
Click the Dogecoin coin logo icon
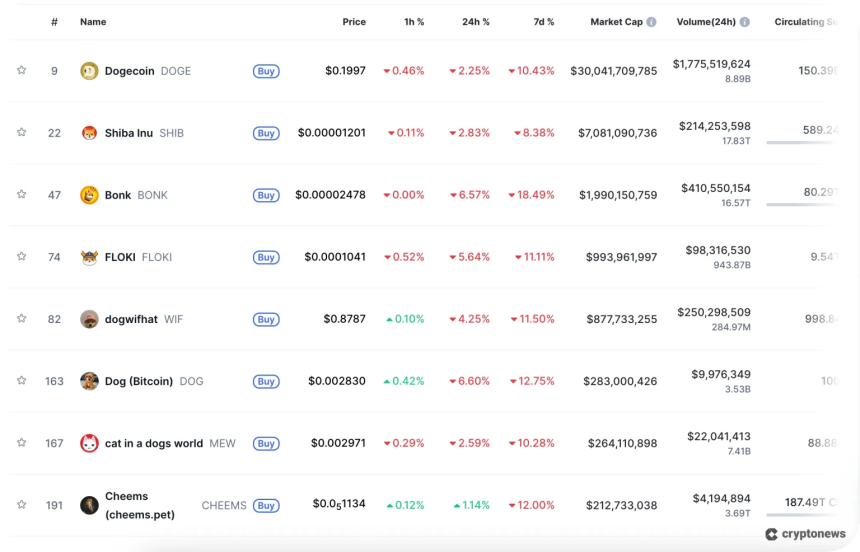[x=89, y=71]
